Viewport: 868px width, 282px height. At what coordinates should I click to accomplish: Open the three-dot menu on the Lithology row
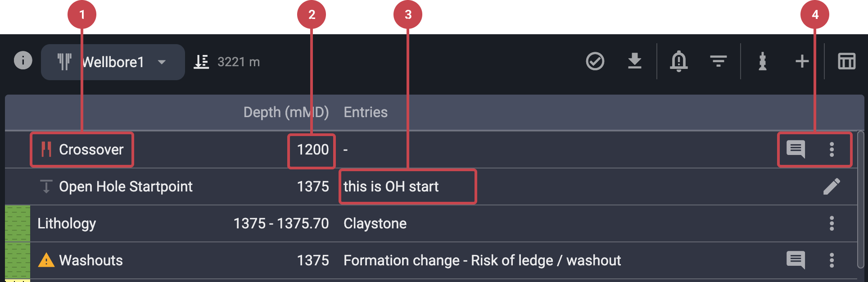coord(832,223)
